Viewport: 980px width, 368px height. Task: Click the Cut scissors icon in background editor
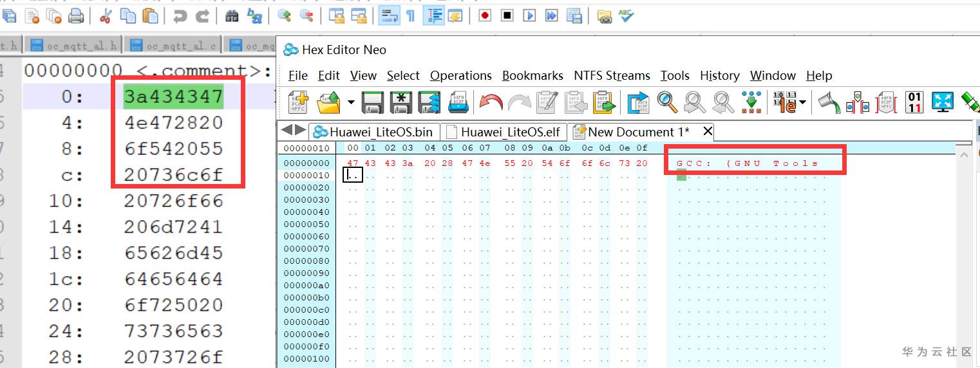[x=106, y=15]
